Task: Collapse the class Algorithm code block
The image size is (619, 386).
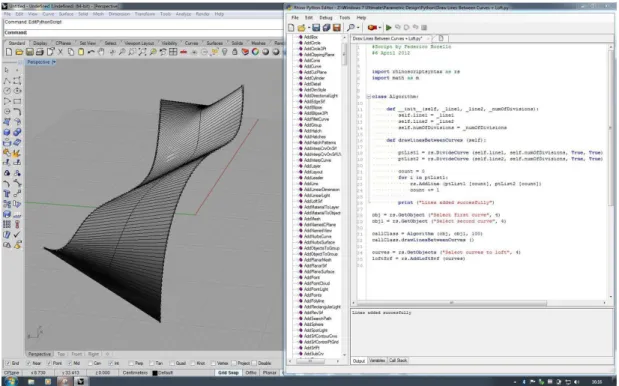Action: pyautogui.click(x=368, y=96)
